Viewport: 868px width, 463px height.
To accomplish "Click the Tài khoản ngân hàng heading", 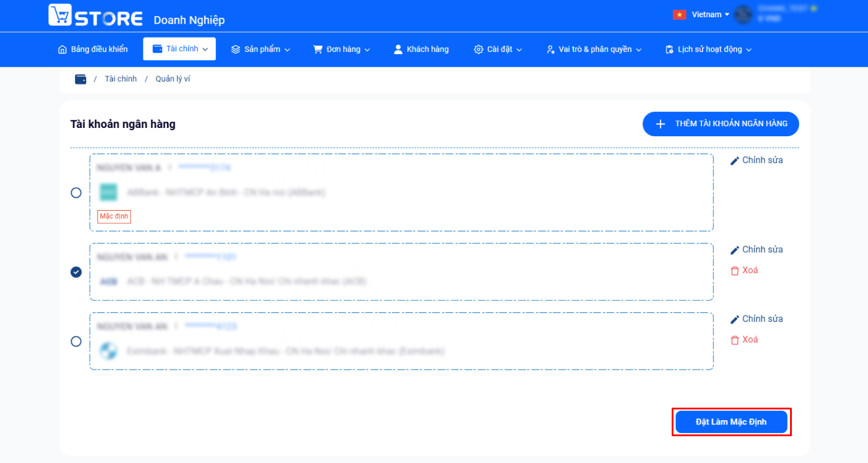I will click(123, 124).
